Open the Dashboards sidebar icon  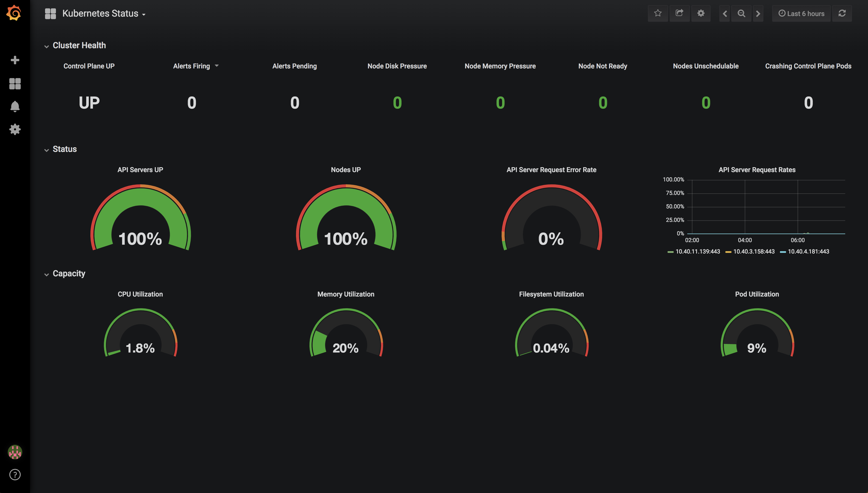(x=15, y=84)
